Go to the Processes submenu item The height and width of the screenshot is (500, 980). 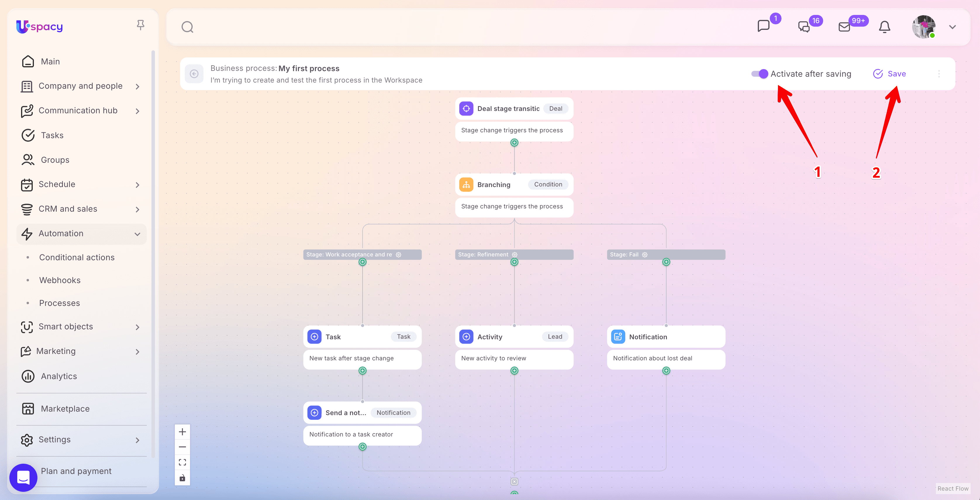[x=59, y=303]
